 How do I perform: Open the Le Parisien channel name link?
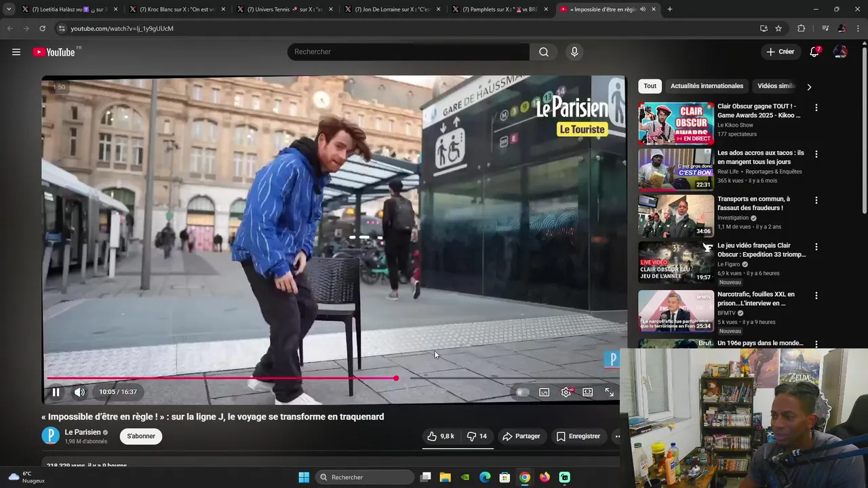tap(83, 432)
